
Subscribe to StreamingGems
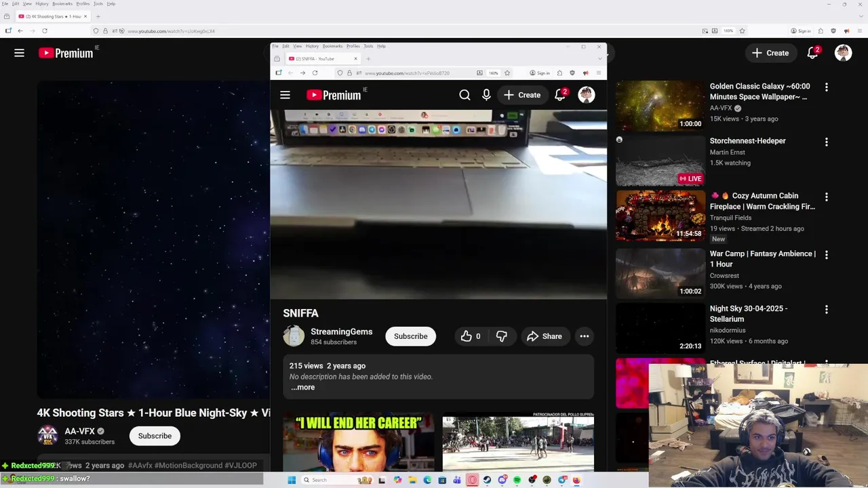point(410,336)
